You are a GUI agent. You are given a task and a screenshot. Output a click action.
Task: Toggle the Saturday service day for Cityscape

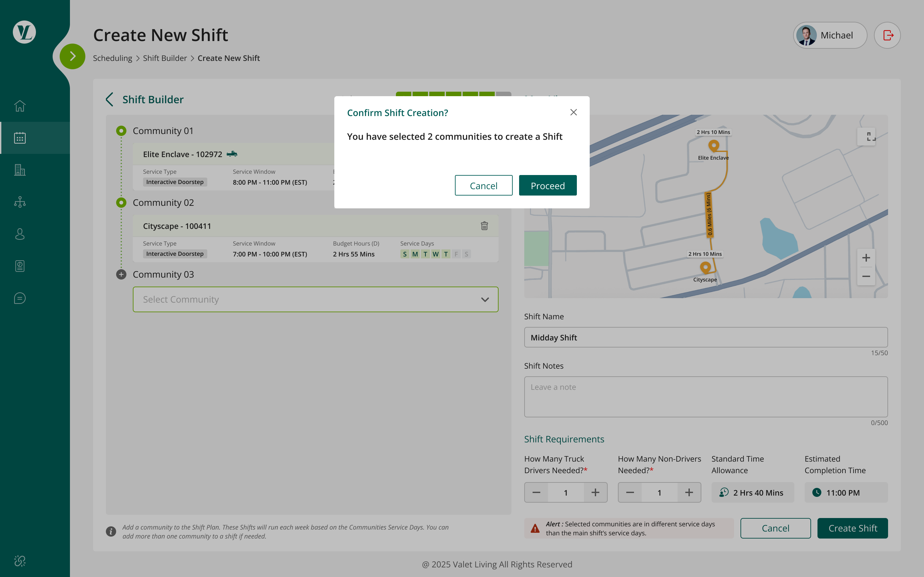pyautogui.click(x=466, y=254)
